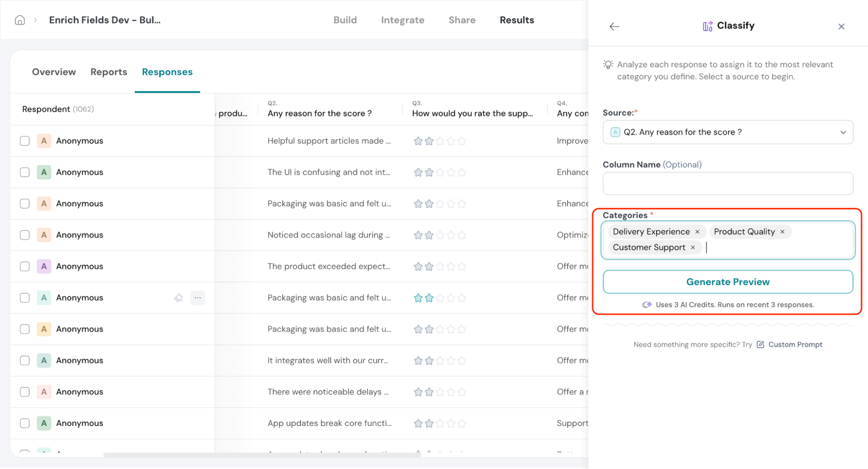Expand breadcrumb chevron next to home
The image size is (868, 469).
[36, 20]
